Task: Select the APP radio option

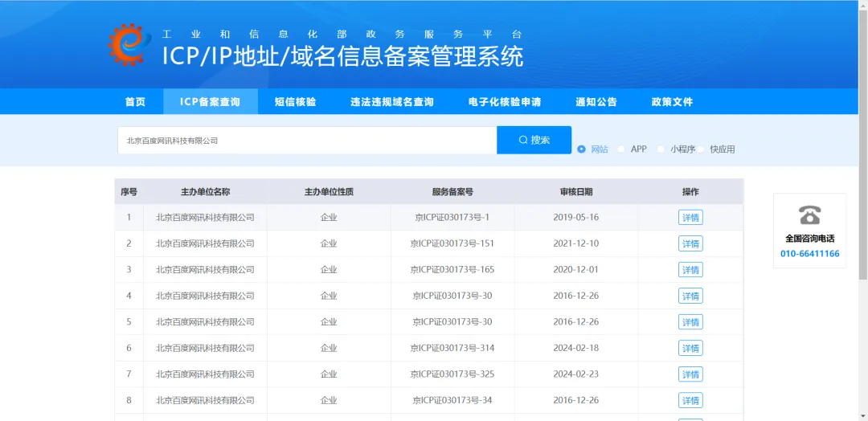Action: click(x=622, y=149)
